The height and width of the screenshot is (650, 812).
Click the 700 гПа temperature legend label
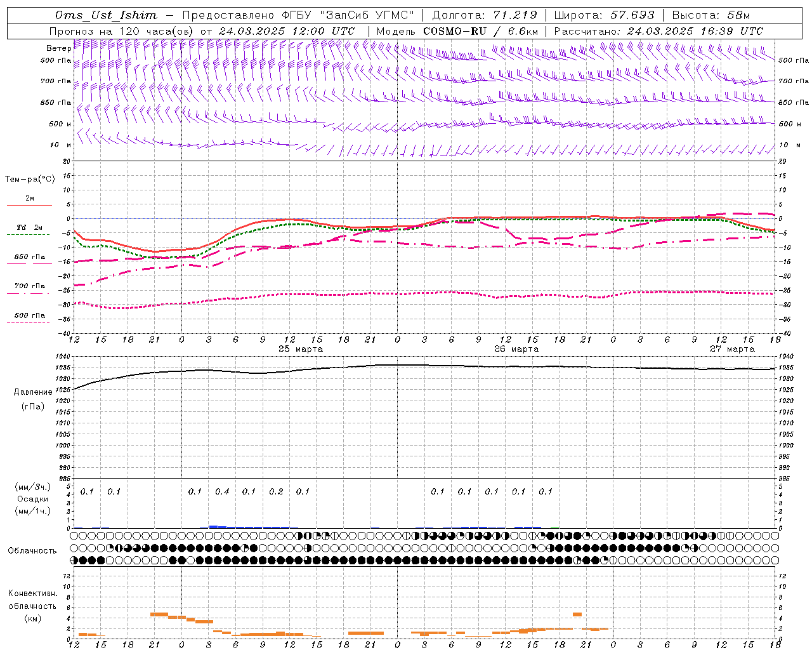29,286
